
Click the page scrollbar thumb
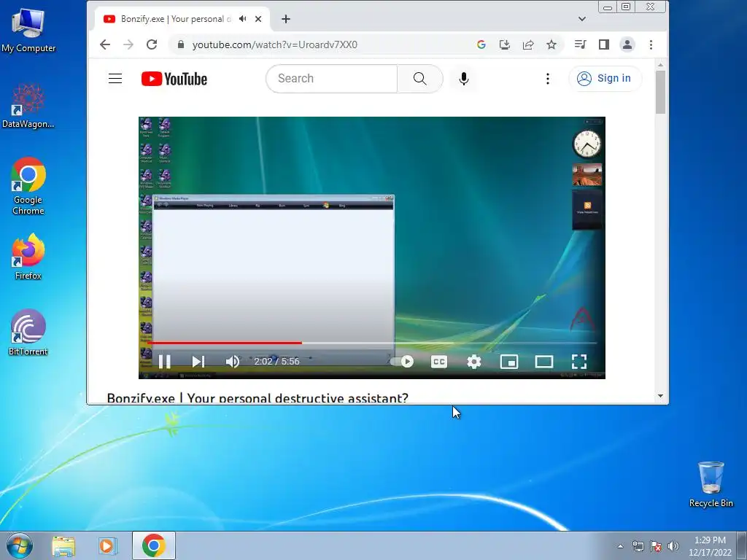tap(660, 93)
